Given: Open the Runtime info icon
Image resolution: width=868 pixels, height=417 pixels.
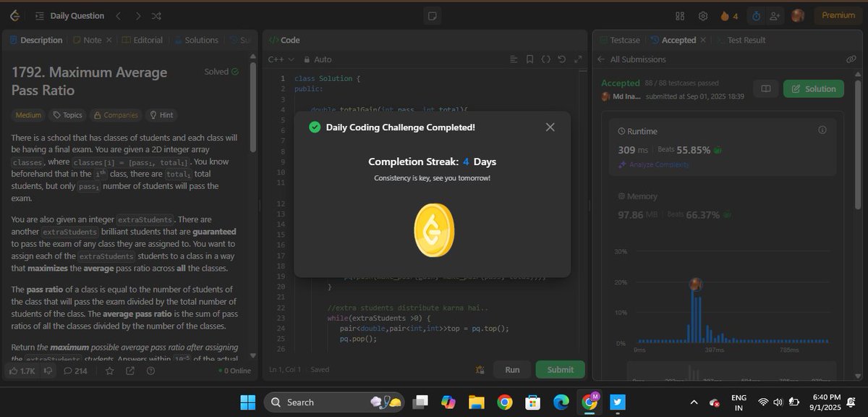Looking at the screenshot, I should point(822,130).
